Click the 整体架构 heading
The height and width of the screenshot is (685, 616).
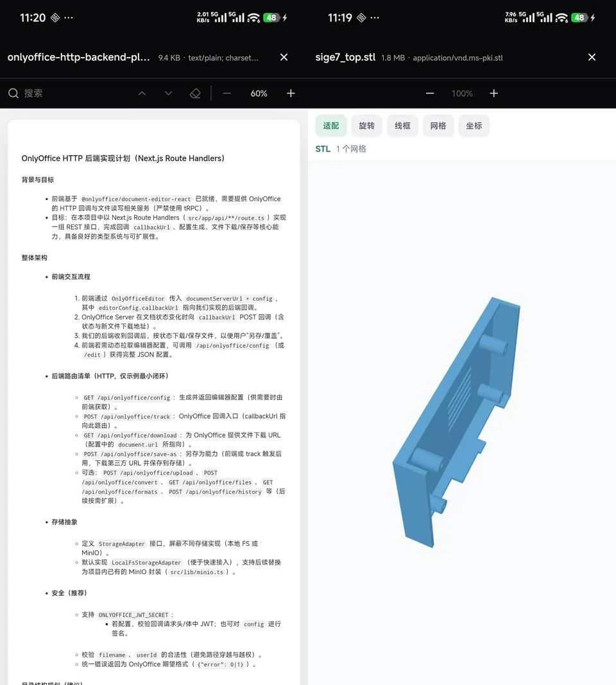(35, 257)
